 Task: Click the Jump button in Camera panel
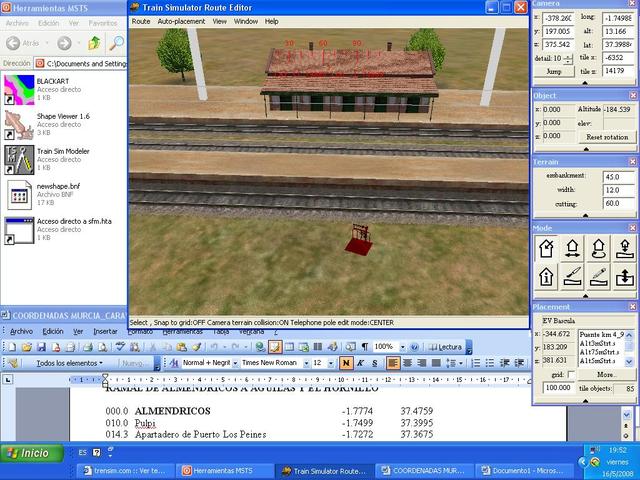pyautogui.click(x=554, y=71)
